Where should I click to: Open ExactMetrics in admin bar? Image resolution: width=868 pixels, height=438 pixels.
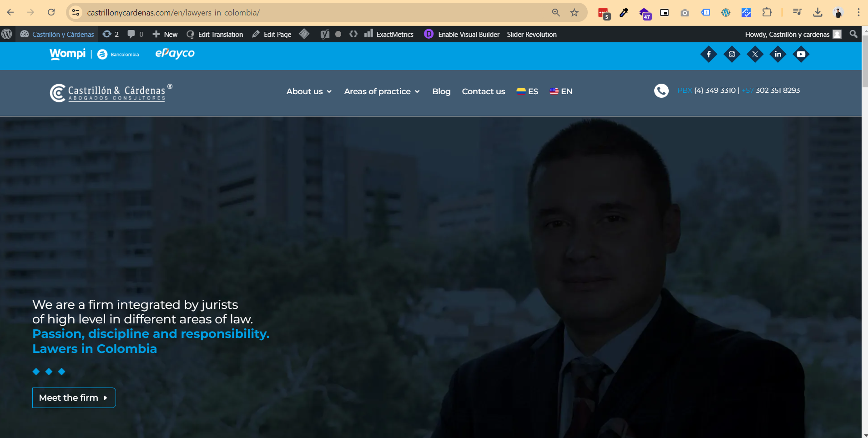(x=389, y=34)
